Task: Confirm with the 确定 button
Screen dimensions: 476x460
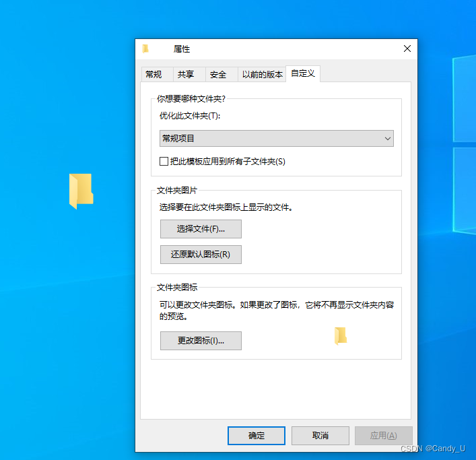Action: 257,436
